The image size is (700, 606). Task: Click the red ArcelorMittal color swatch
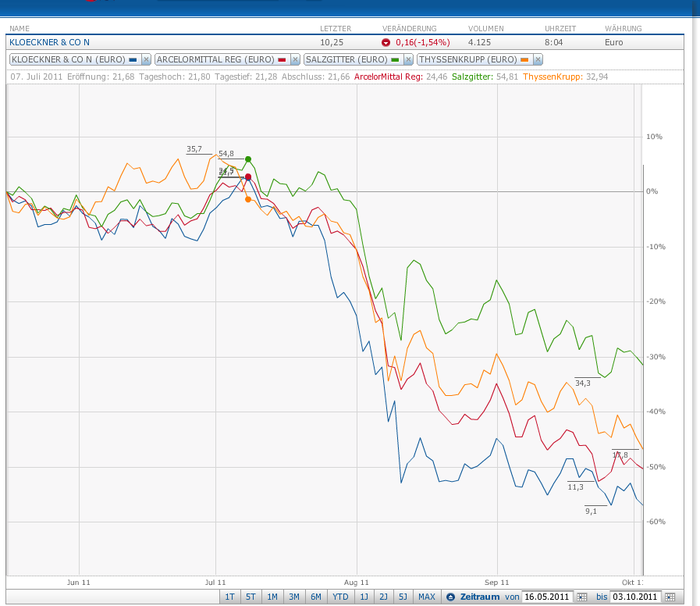(x=282, y=59)
